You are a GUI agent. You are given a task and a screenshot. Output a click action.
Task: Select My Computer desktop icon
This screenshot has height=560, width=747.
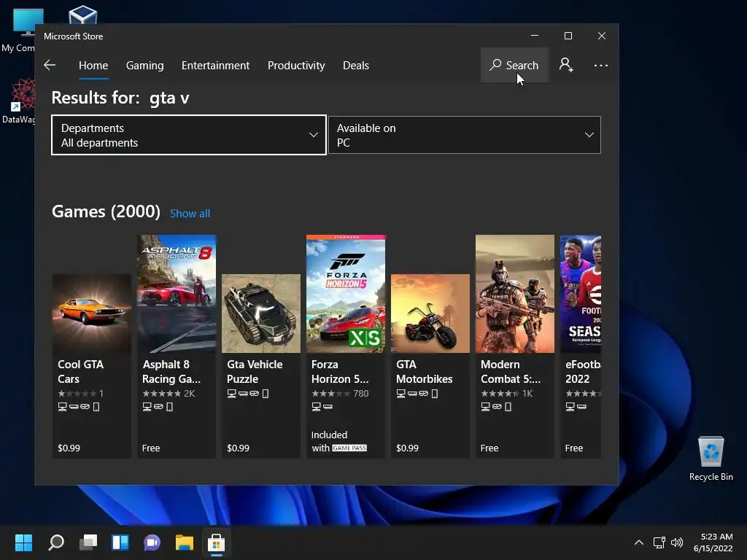pos(19,29)
